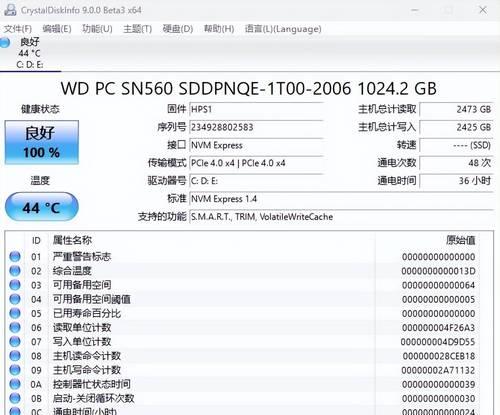Open the 功能(U) menu
This screenshot has width=500, height=415.
click(97, 29)
